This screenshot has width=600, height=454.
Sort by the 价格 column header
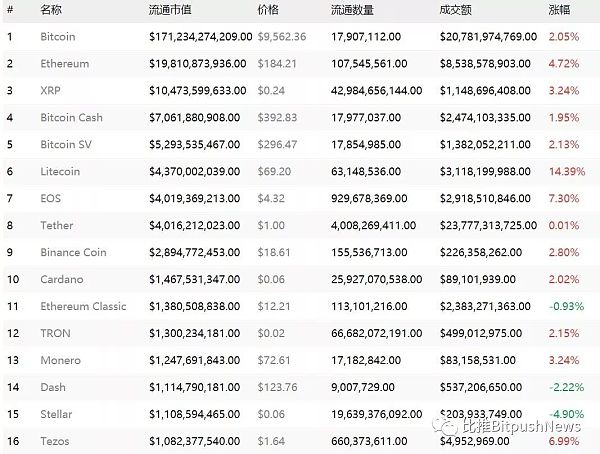[x=268, y=10]
